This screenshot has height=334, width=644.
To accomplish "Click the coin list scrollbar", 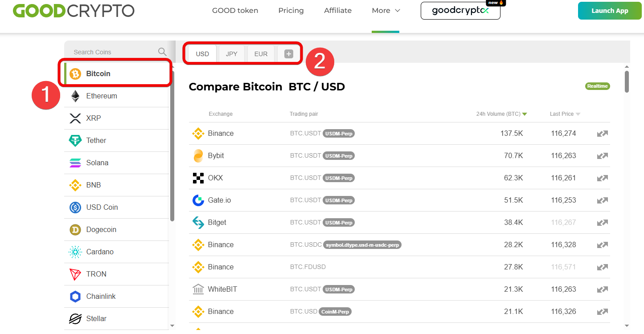I will click(172, 147).
